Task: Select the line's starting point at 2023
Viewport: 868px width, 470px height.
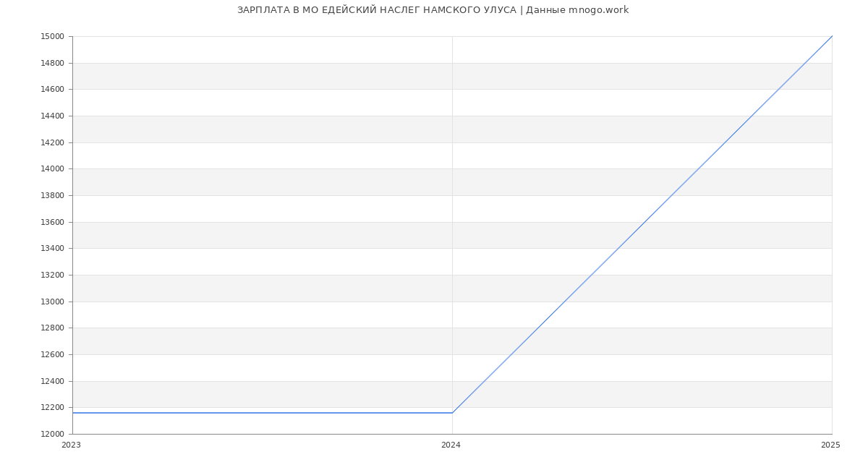Action: coord(73,413)
